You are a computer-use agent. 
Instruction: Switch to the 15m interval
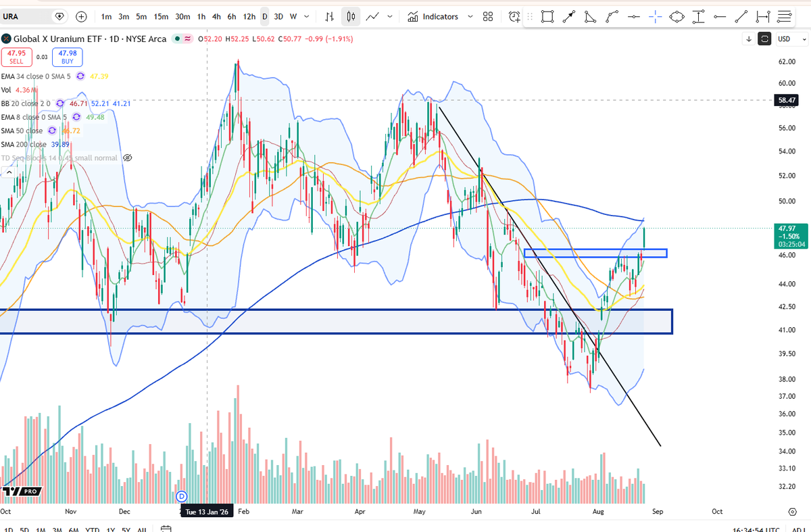point(161,16)
